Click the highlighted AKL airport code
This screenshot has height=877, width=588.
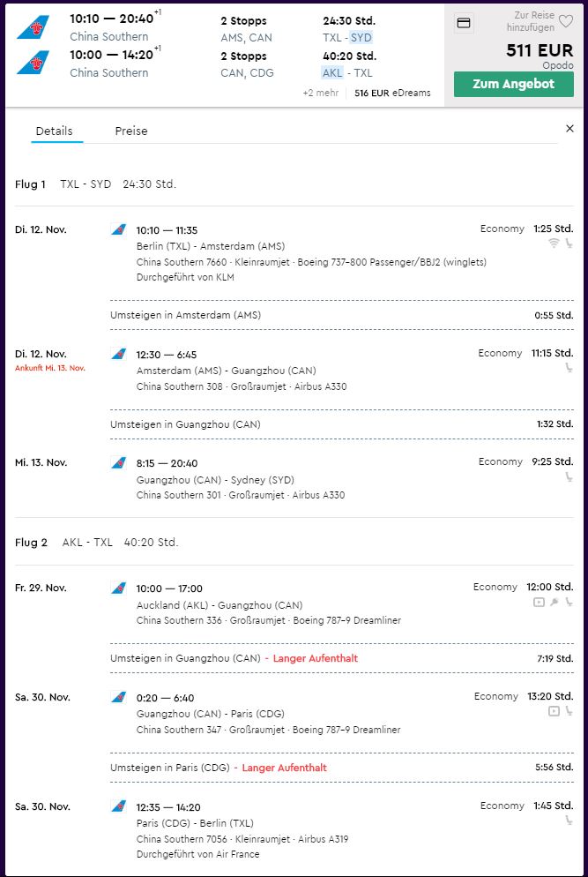click(332, 72)
